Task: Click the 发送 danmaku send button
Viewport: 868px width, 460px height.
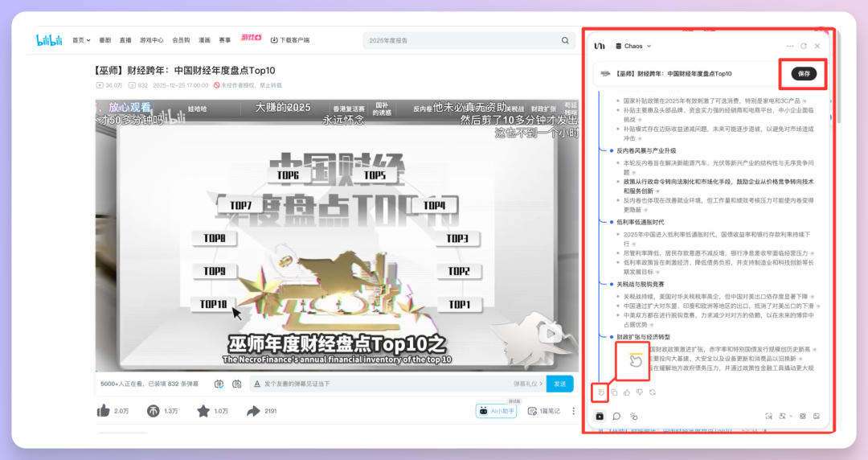Action: click(559, 384)
